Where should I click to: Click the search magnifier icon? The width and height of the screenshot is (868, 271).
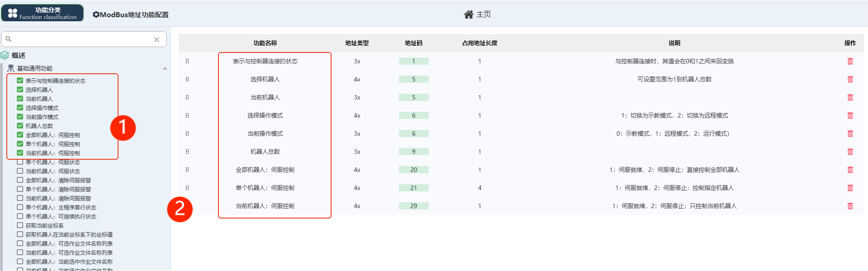(x=9, y=39)
